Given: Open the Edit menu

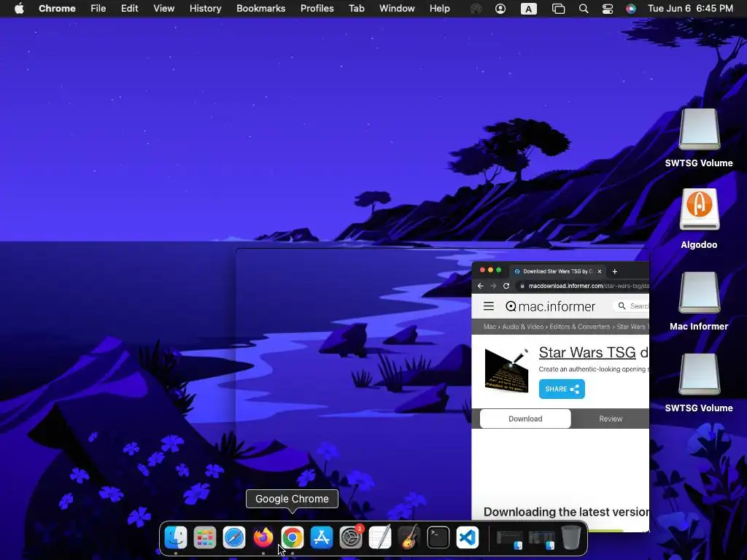Looking at the screenshot, I should [129, 8].
